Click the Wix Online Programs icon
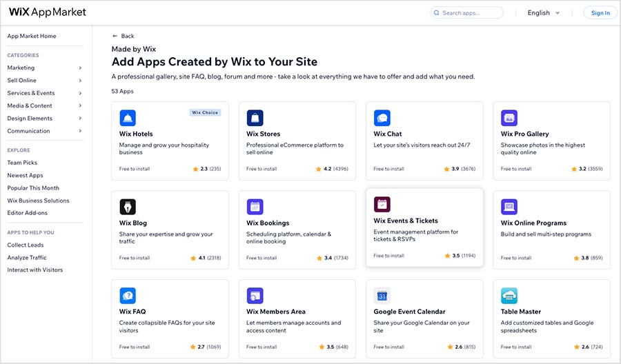Image resolution: width=621 pixels, height=364 pixels. (509, 207)
